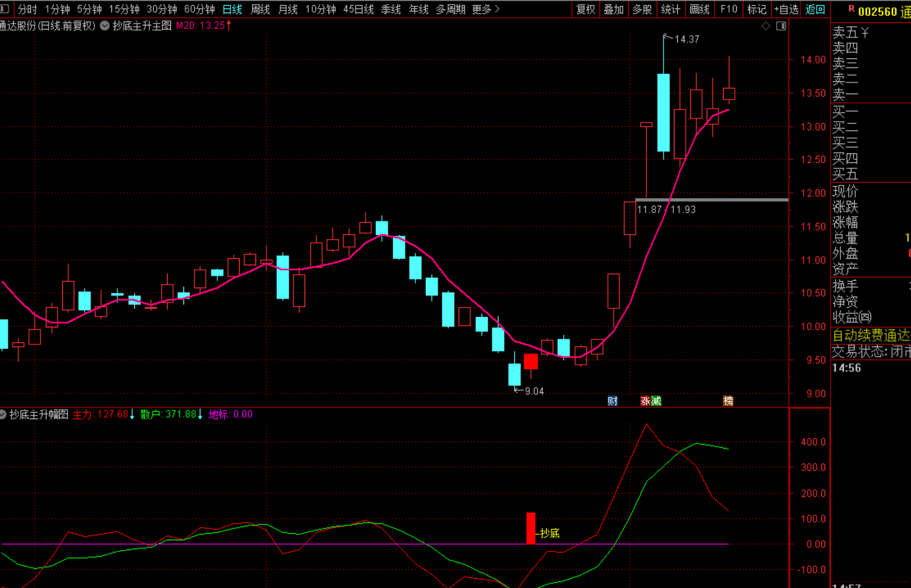Click the orange 榜 marker icon
The width and height of the screenshot is (911, 588).
tap(728, 401)
